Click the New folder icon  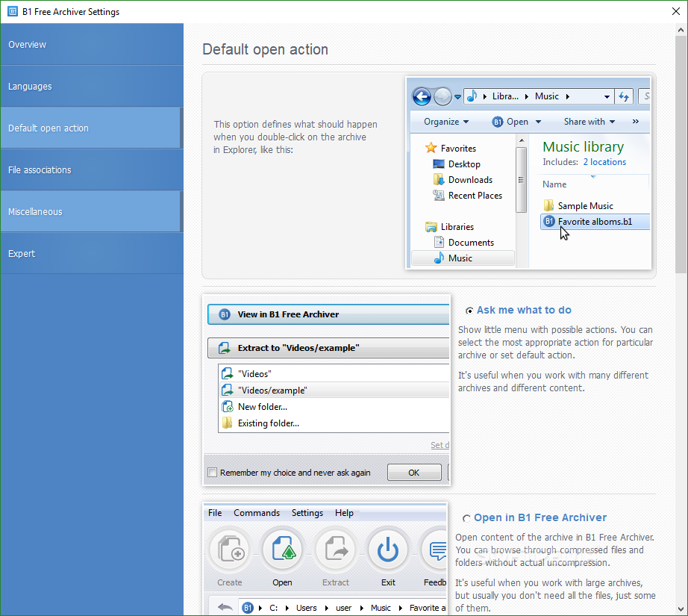click(x=228, y=407)
